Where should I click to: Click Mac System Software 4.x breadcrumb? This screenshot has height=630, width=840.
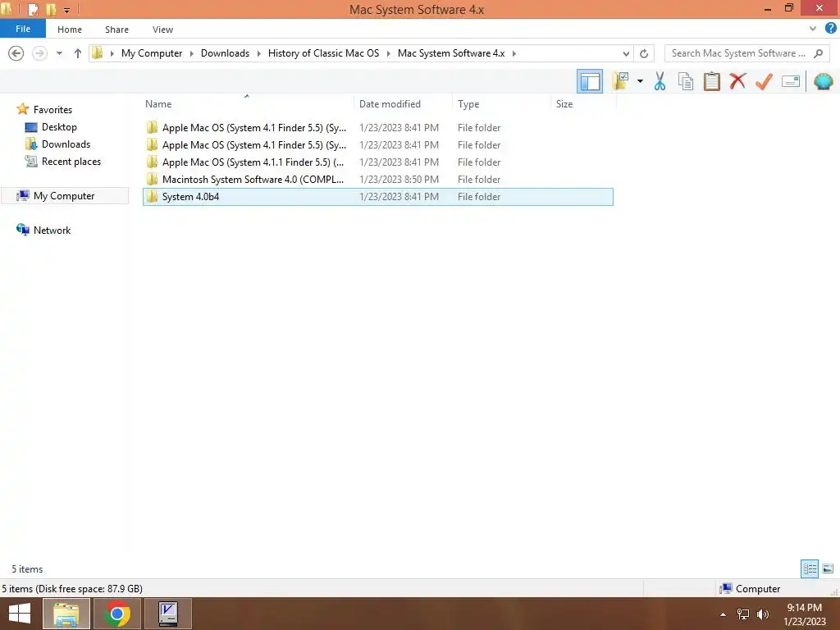451,53
